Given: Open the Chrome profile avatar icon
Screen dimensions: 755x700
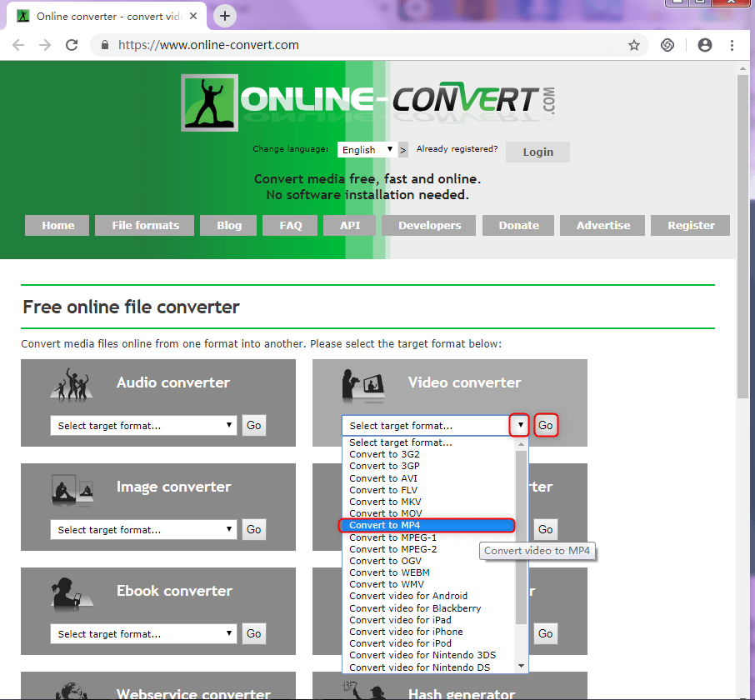Looking at the screenshot, I should point(705,45).
